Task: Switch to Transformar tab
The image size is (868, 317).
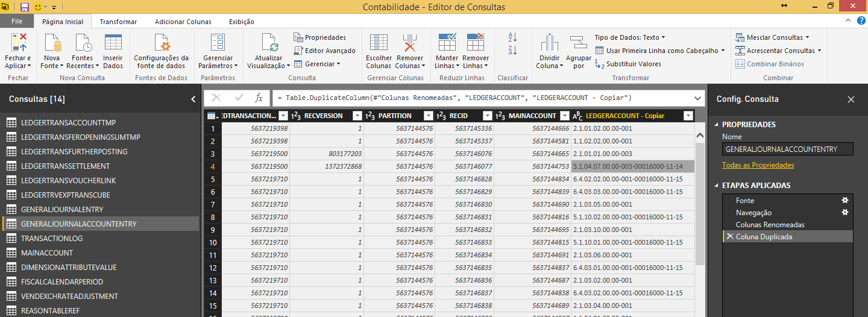Action: [118, 22]
